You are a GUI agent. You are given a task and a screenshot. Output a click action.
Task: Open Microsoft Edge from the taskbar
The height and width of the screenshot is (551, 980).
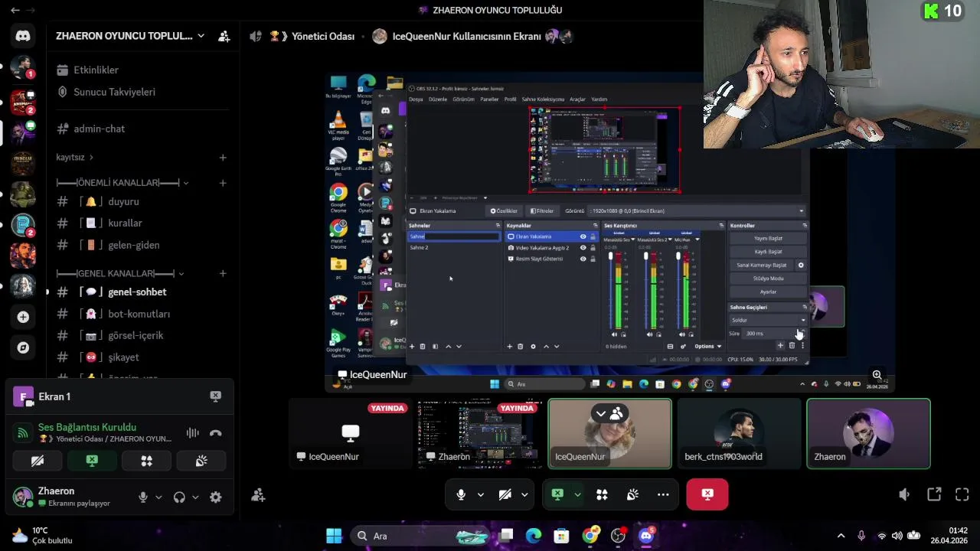pos(534,536)
